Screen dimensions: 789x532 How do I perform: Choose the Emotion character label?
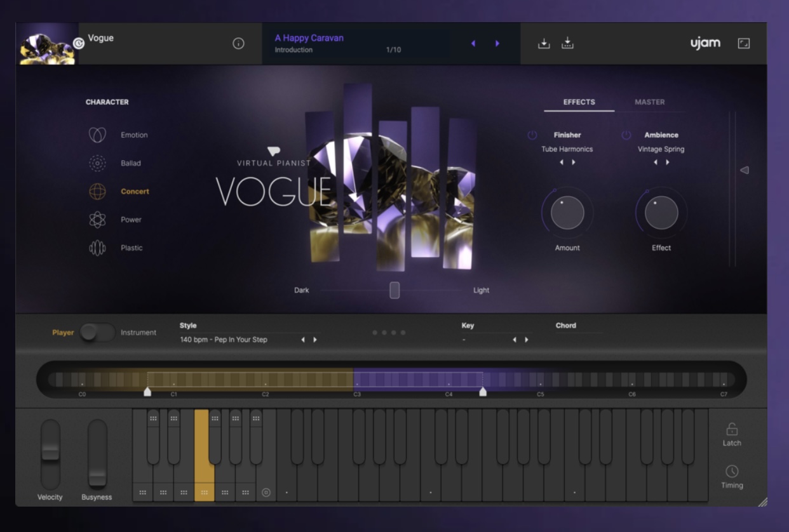click(x=134, y=135)
